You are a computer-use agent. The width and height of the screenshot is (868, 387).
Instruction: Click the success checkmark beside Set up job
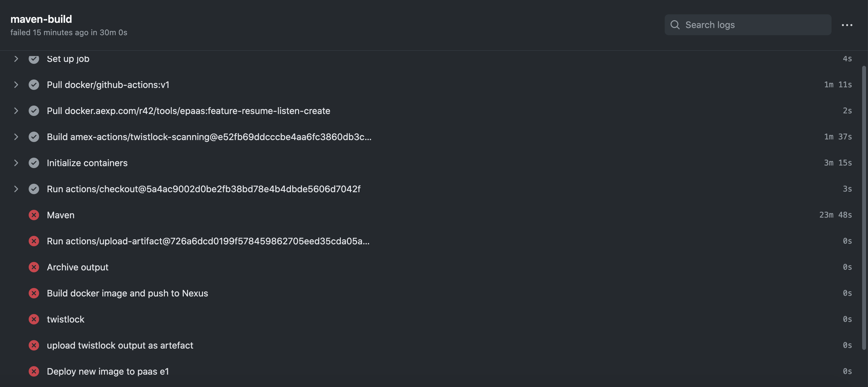pos(34,59)
